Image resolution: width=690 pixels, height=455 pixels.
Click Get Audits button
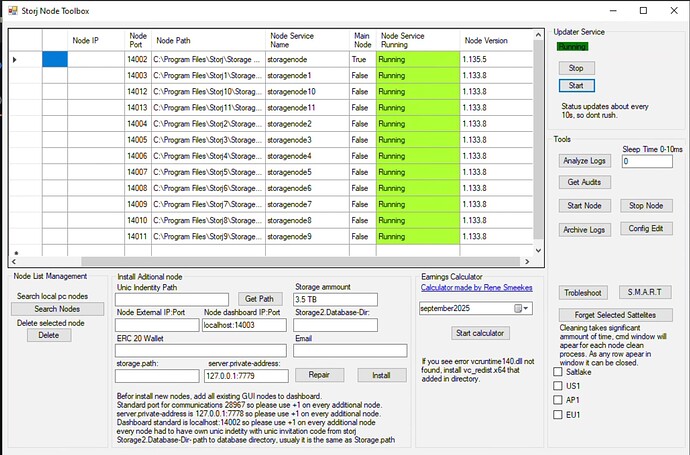[x=584, y=182]
